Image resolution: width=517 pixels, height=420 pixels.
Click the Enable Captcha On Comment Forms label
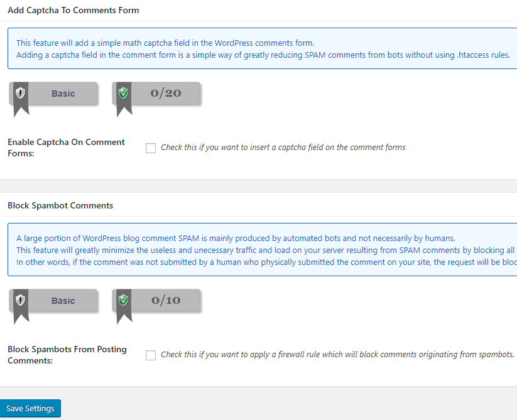(66, 148)
